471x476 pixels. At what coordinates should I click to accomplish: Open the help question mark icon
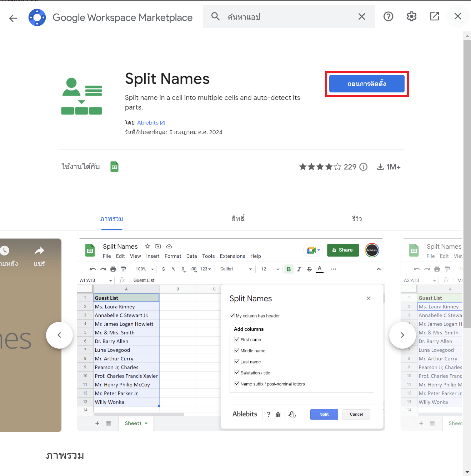[x=388, y=16]
